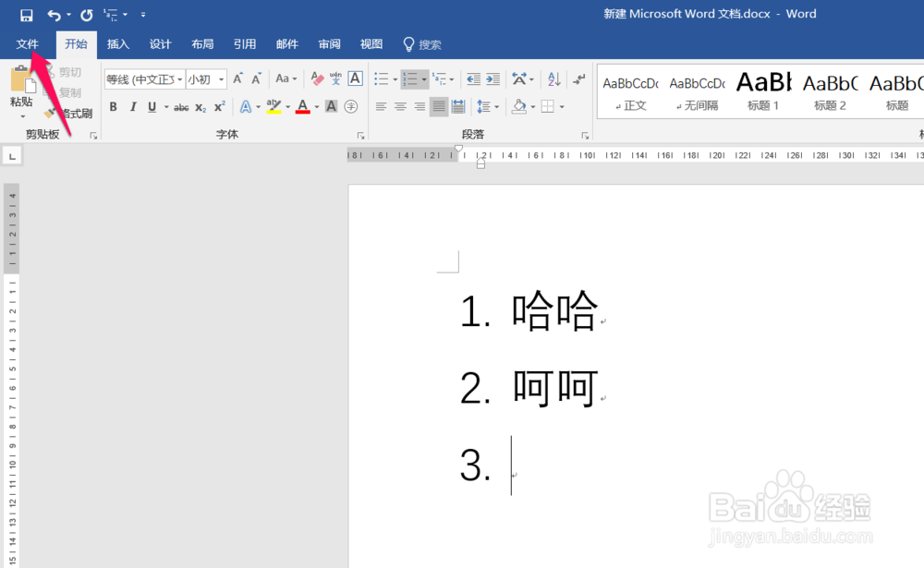Viewport: 924px width, 568px height.
Task: Switch to the 设计 tab
Action: (160, 44)
